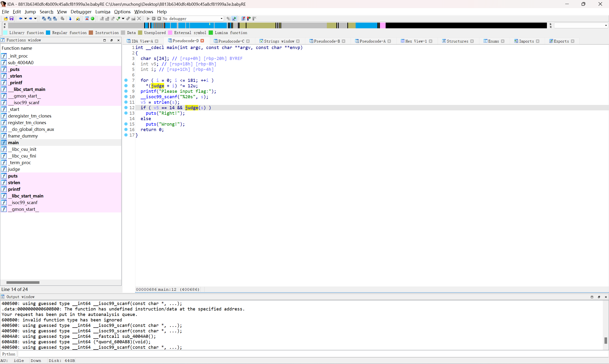609x364 pixels.
Task: Open the File menu
Action: 5,11
